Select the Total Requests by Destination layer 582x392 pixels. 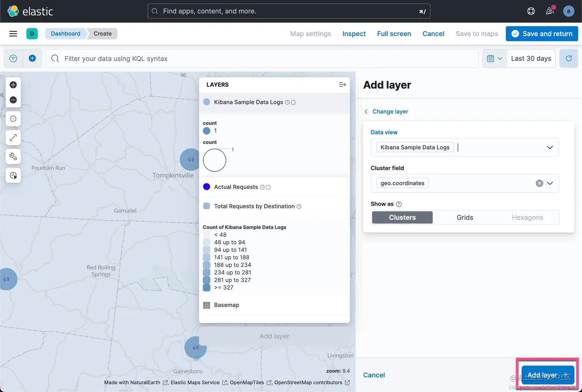254,206
